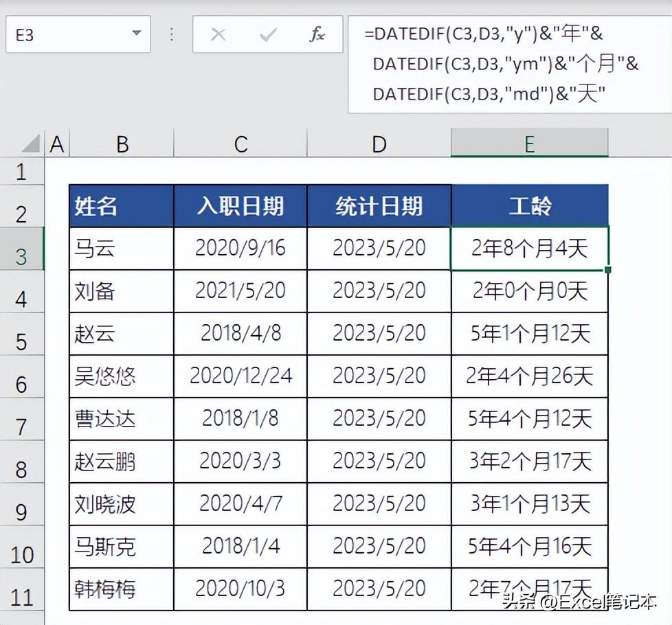Click the date cell 2018/1/8

240,419
